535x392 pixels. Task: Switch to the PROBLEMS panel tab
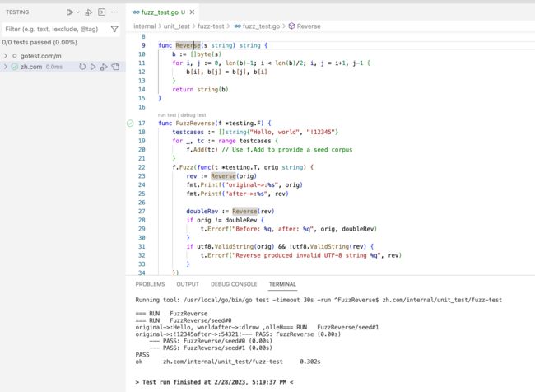pos(150,284)
